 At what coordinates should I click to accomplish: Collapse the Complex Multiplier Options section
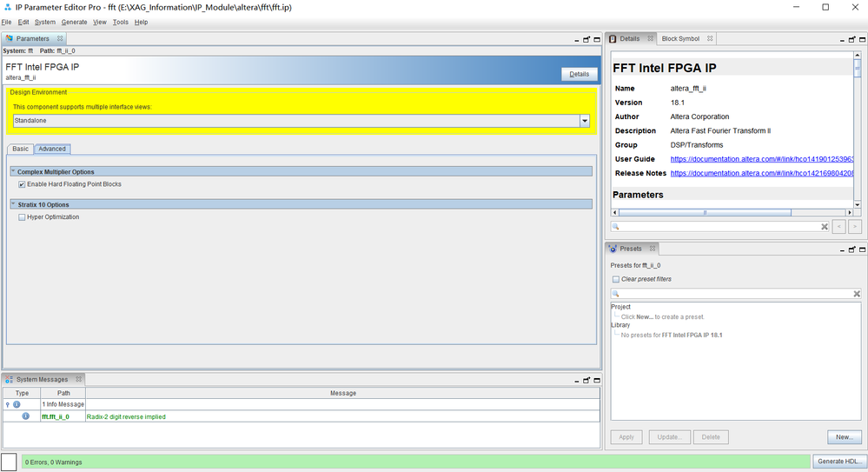(x=13, y=172)
